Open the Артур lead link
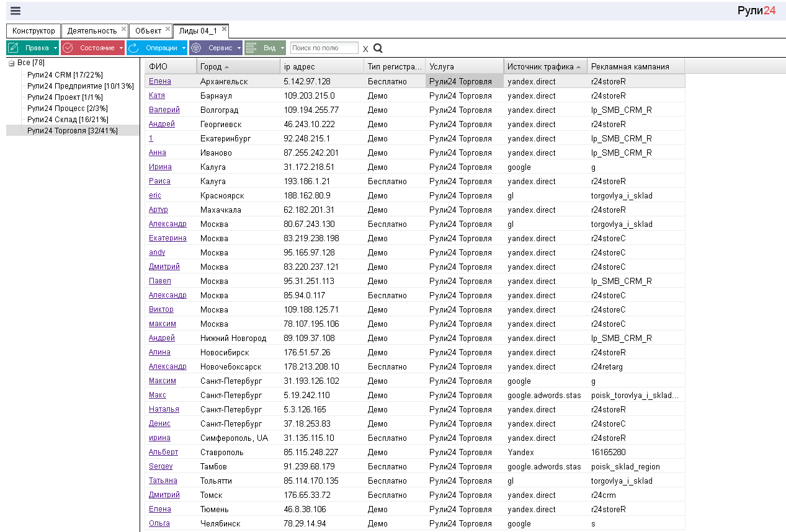 (x=158, y=210)
